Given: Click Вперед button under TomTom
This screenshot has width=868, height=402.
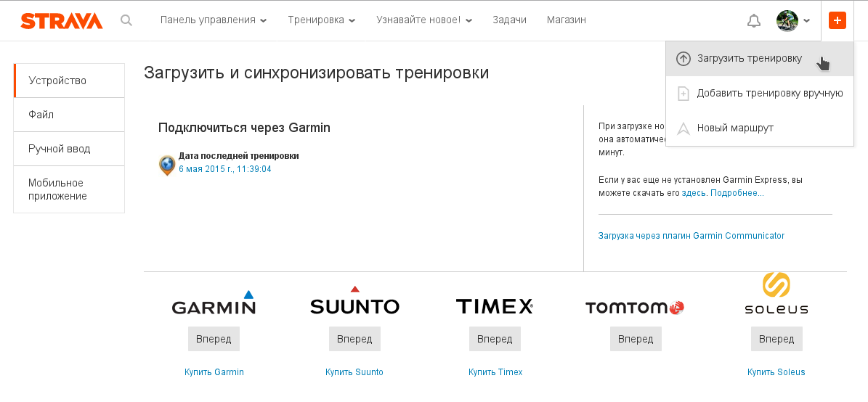Looking at the screenshot, I should [636, 339].
